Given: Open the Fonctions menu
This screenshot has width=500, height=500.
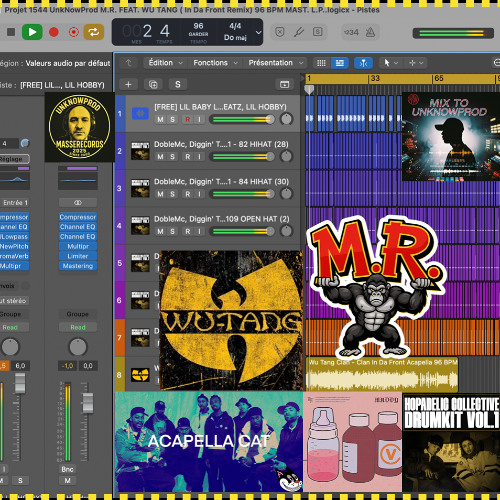Looking at the screenshot, I should tap(215, 63).
